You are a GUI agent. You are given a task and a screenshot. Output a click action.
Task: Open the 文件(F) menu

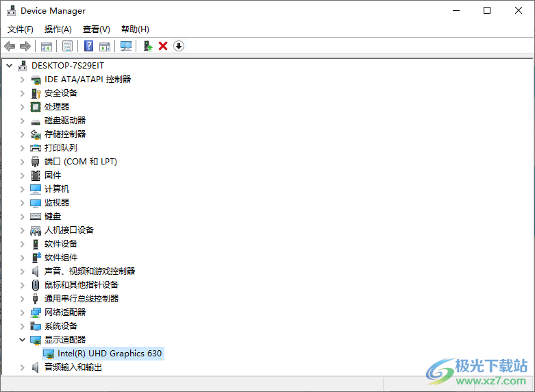point(21,29)
